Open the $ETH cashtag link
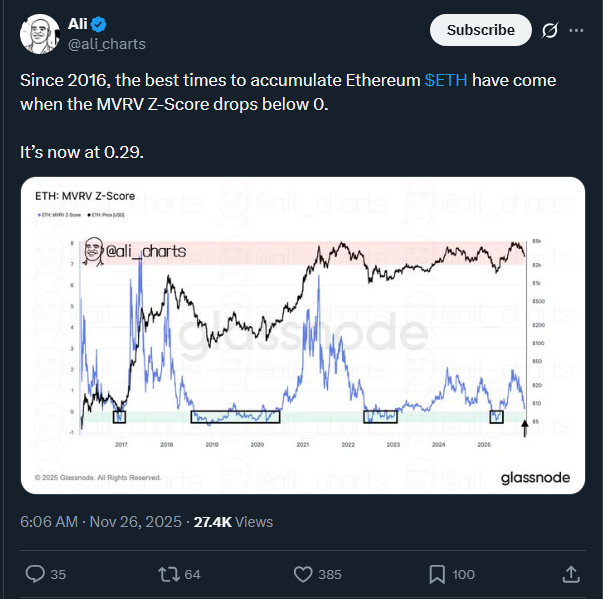This screenshot has height=599, width=603. [x=445, y=80]
